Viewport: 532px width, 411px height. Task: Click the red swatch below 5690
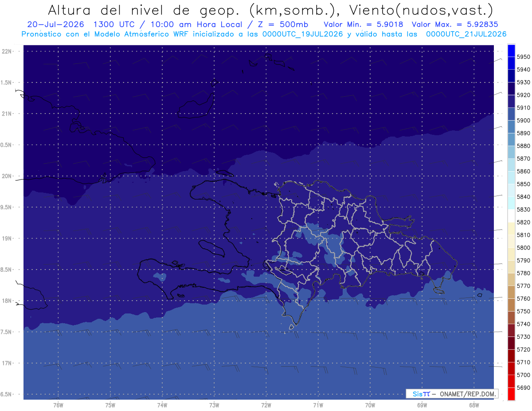click(x=511, y=394)
